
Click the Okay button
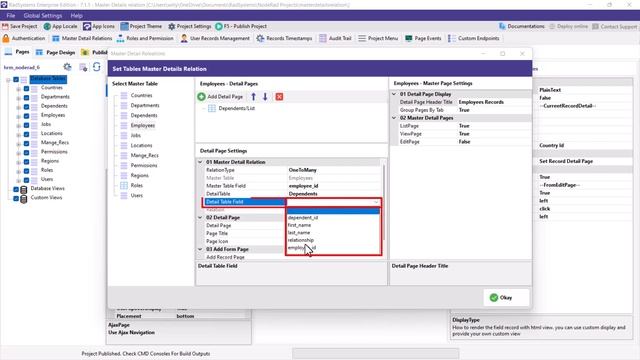506,298
